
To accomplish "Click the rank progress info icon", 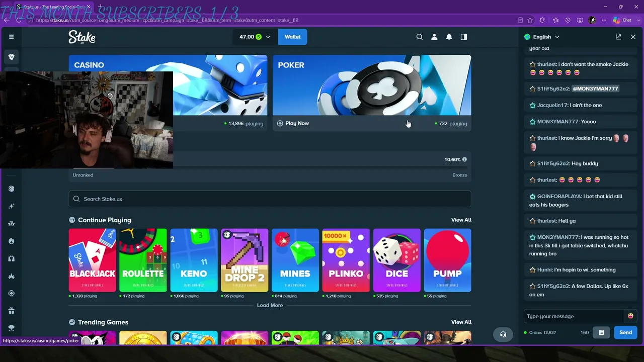I will pyautogui.click(x=464, y=159).
